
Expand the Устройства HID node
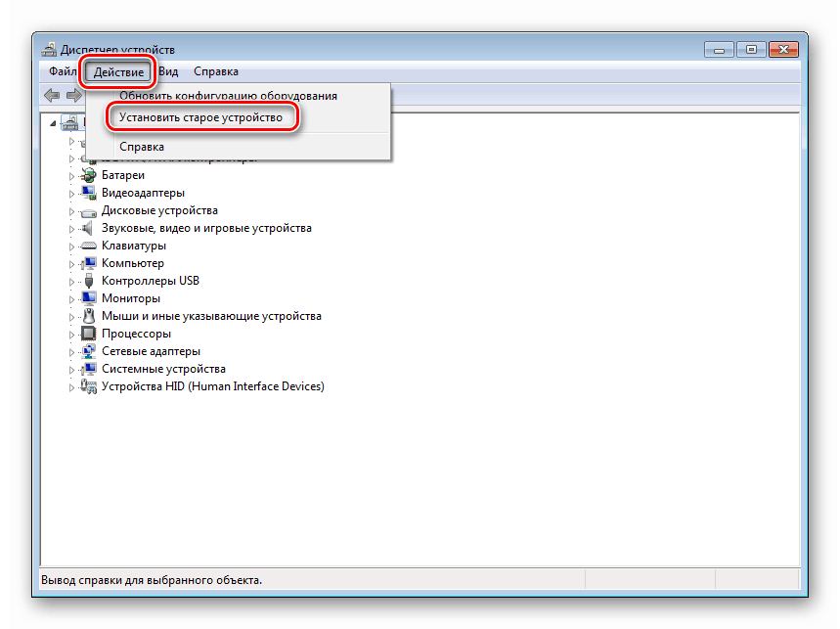coord(71,387)
